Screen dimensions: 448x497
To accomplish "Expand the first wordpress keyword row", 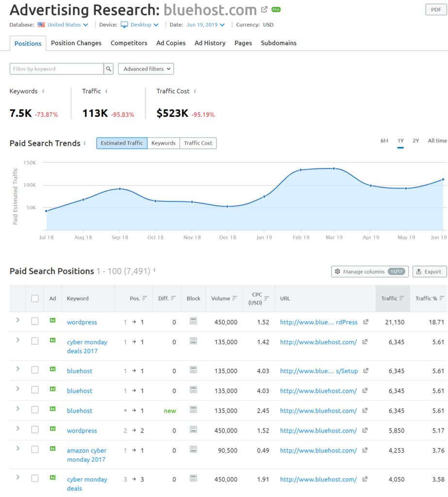I will click(x=18, y=320).
